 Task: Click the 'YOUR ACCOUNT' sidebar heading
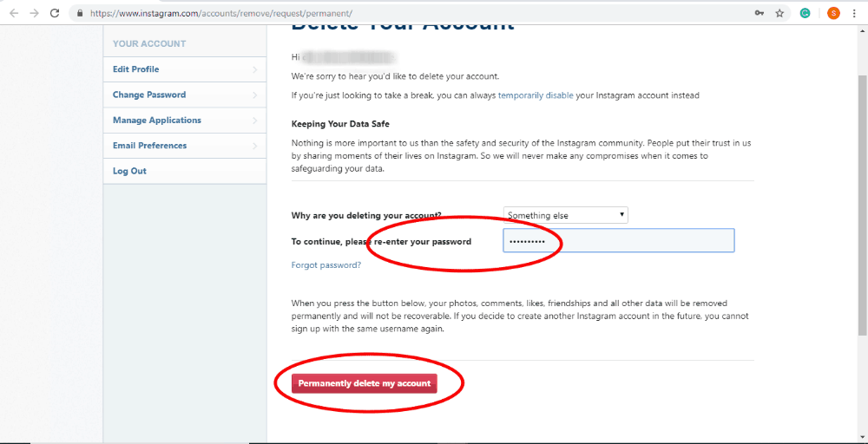coord(149,43)
